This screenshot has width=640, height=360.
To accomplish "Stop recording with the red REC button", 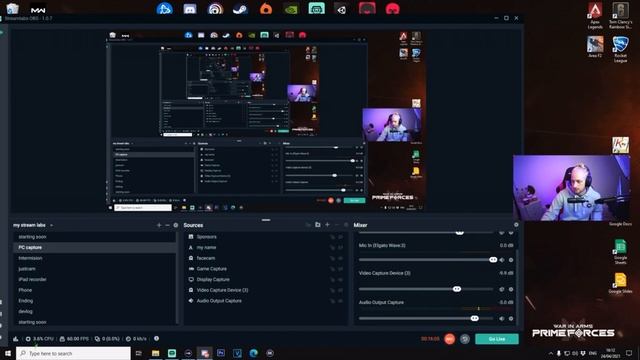I will pyautogui.click(x=449, y=339).
